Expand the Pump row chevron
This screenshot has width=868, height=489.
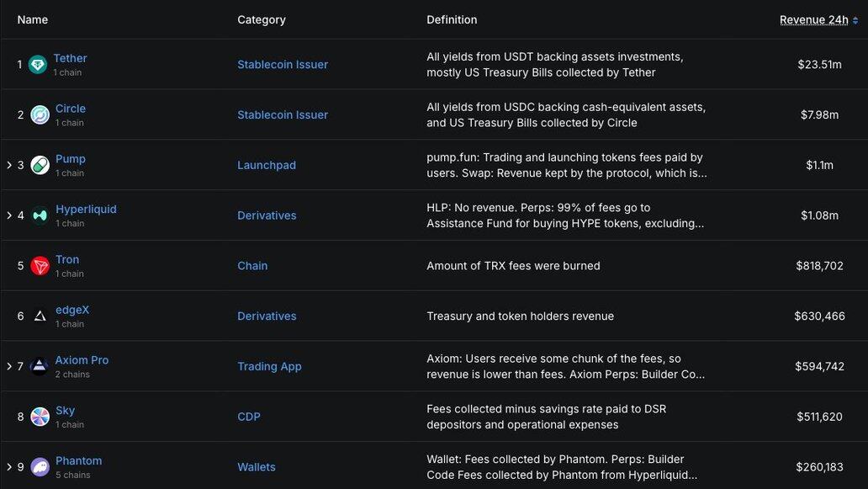point(9,165)
